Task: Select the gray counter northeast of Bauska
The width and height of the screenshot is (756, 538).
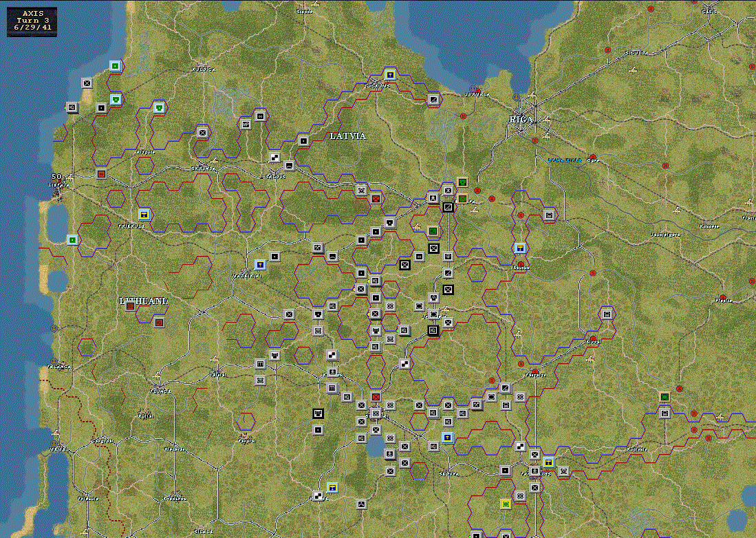Action: pyautogui.click(x=549, y=215)
